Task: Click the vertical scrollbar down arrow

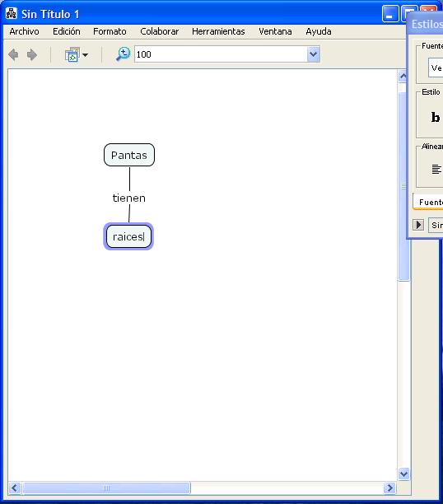Action: (x=403, y=474)
